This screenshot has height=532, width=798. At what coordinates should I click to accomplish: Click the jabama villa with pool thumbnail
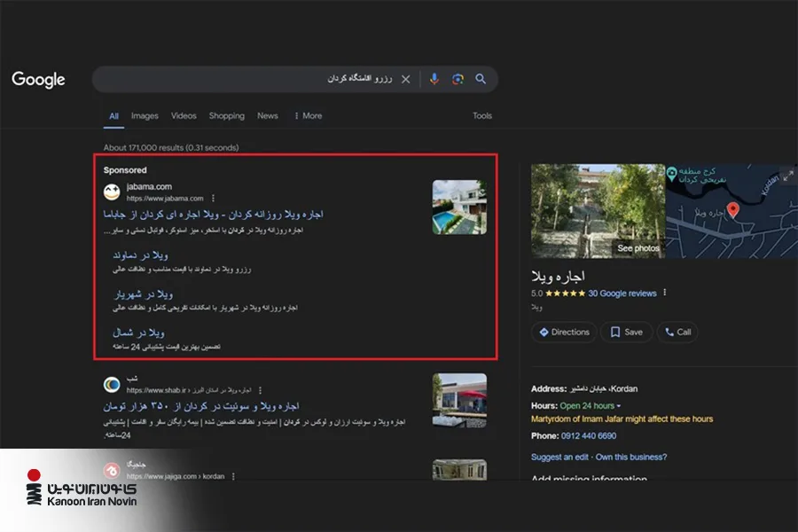click(x=459, y=207)
